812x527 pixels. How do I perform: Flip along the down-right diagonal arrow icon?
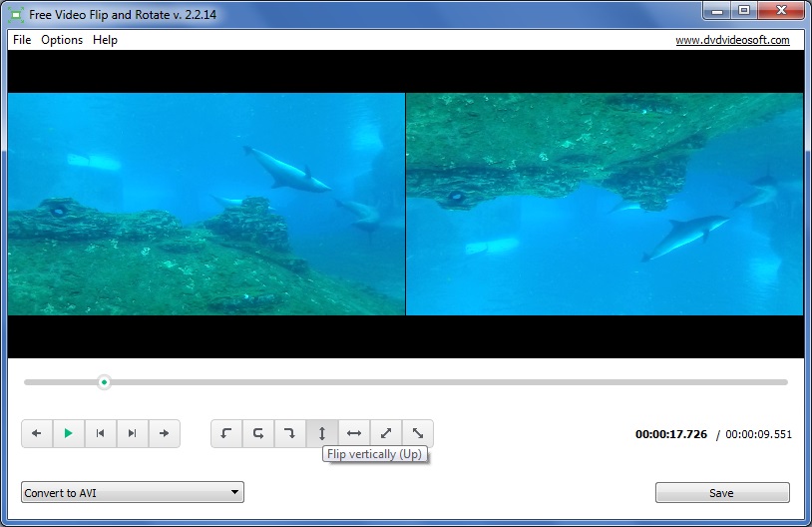(x=417, y=433)
